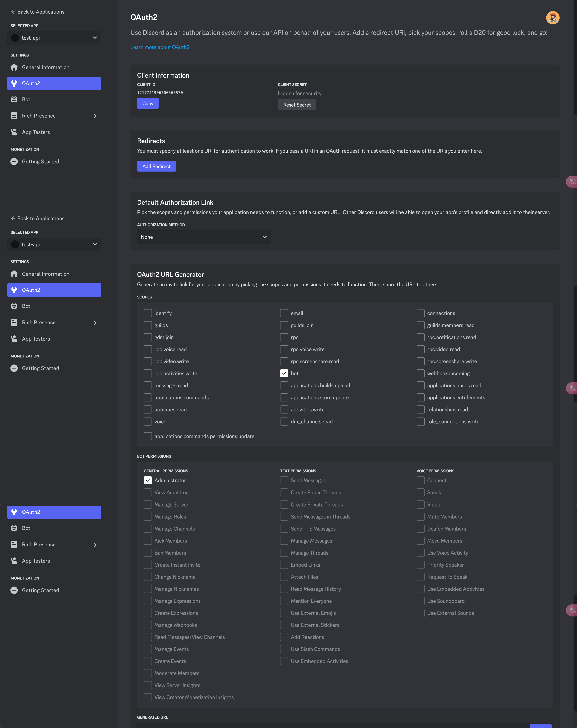Check the Embed Links permission

point(284,565)
